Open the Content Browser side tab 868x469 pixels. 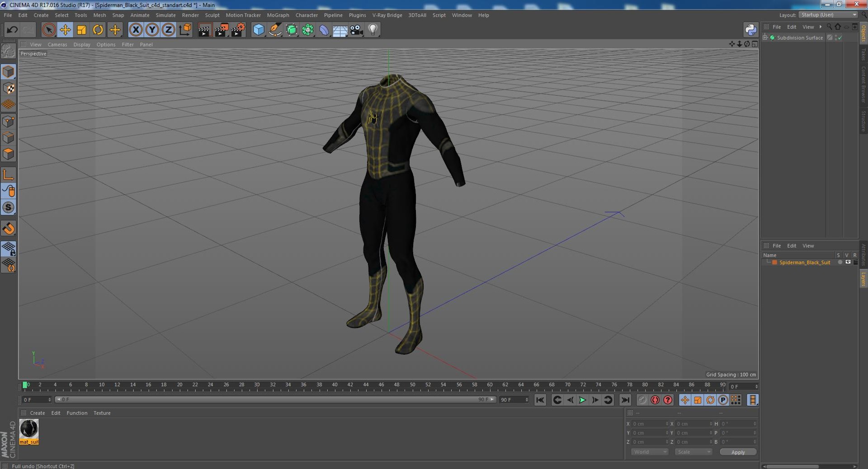tap(863, 84)
